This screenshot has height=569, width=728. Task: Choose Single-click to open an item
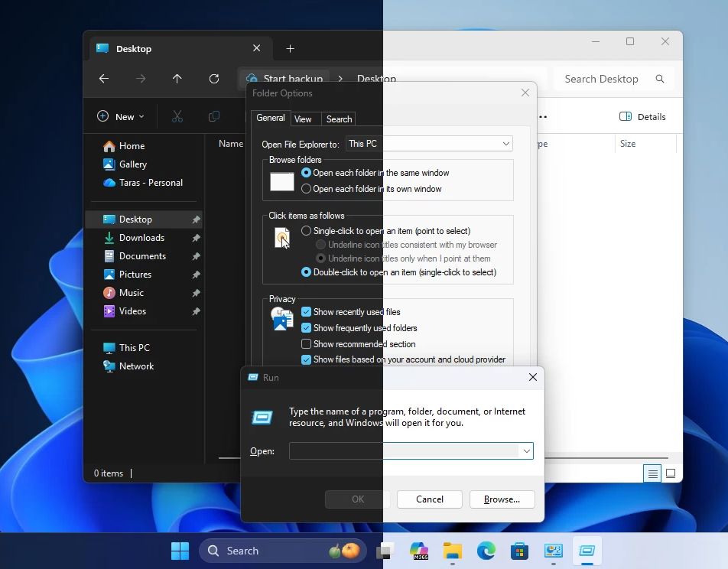coord(307,231)
